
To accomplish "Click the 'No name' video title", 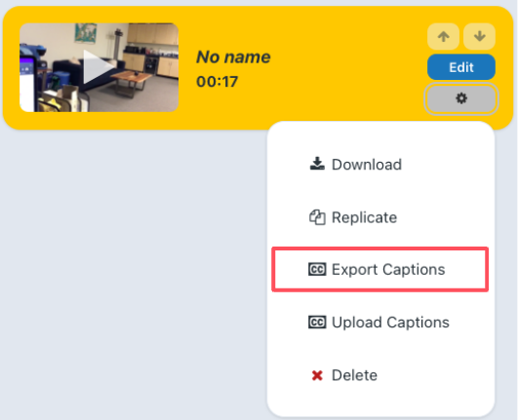I will [x=233, y=57].
